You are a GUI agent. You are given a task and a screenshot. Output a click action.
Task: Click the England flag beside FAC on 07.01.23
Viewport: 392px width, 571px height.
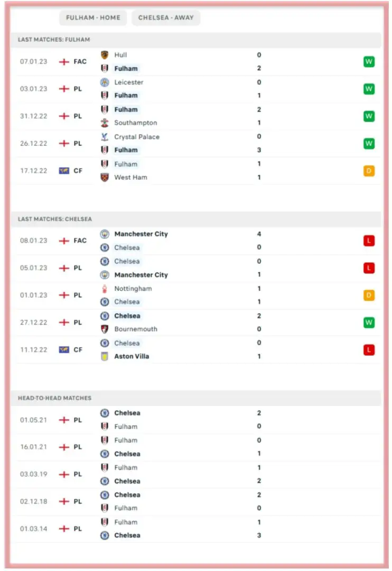(x=64, y=62)
